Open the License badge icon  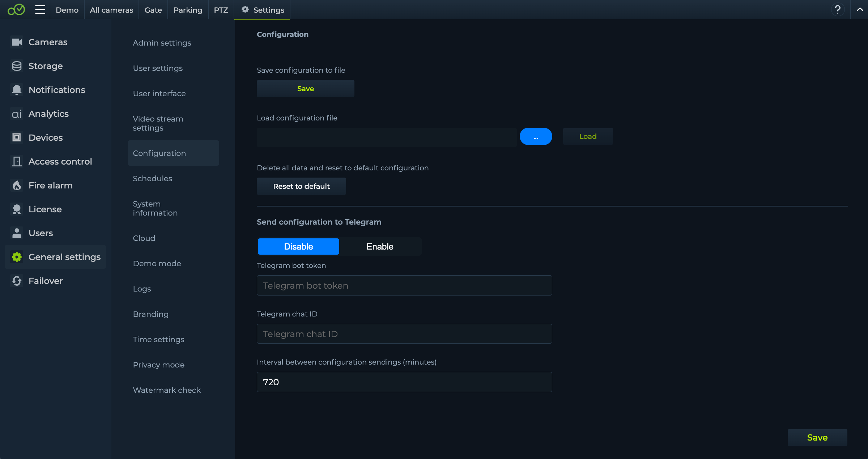(x=17, y=209)
